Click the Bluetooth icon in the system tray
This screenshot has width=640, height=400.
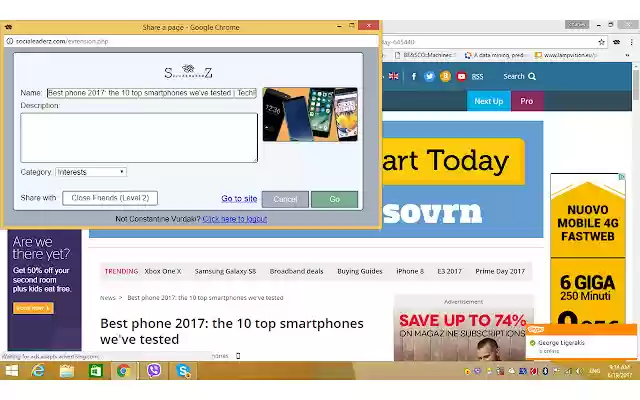[545, 371]
